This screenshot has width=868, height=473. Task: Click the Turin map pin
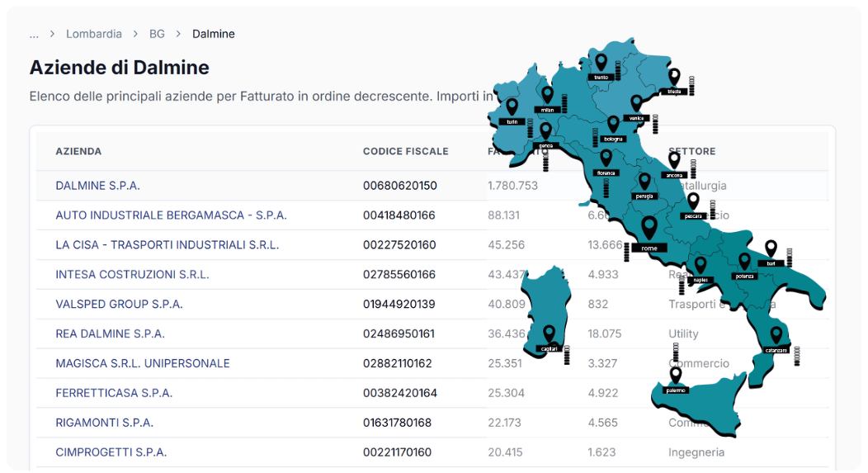click(512, 106)
